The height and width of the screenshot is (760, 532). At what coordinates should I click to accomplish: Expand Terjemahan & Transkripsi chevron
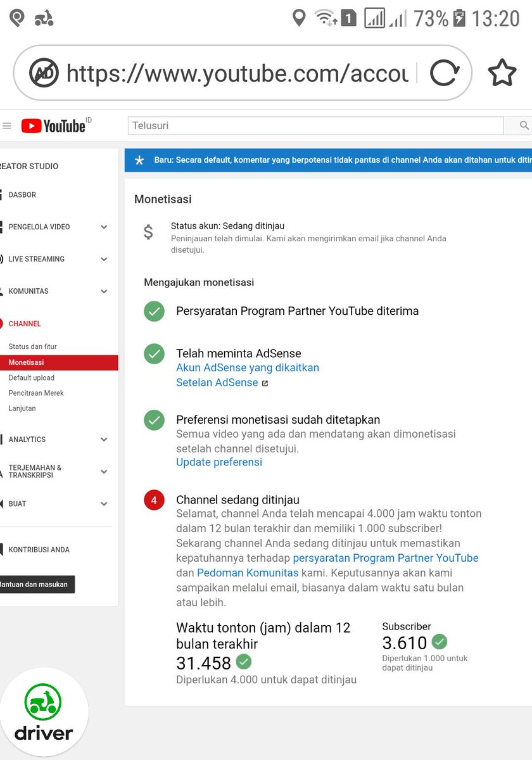(x=104, y=472)
